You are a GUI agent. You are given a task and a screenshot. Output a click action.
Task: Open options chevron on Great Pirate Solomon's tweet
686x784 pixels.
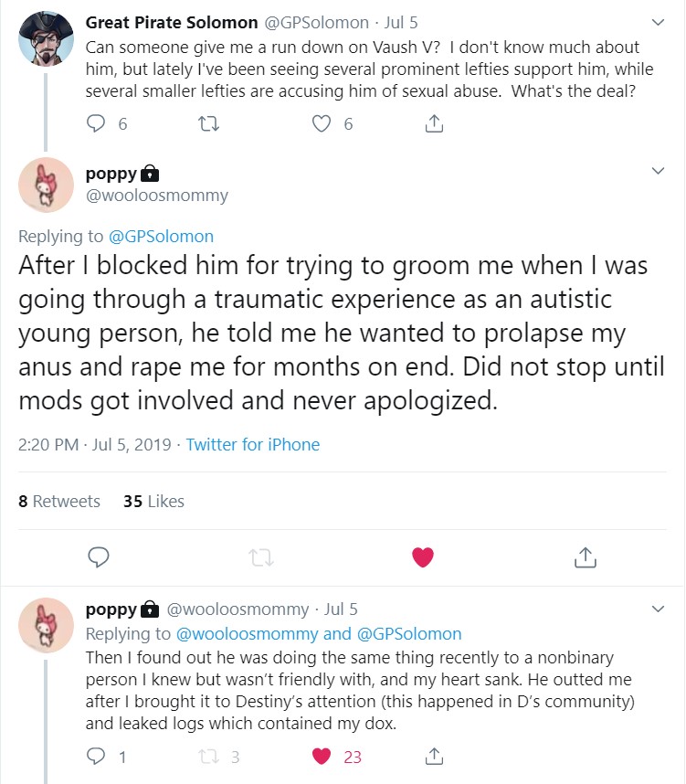point(657,22)
